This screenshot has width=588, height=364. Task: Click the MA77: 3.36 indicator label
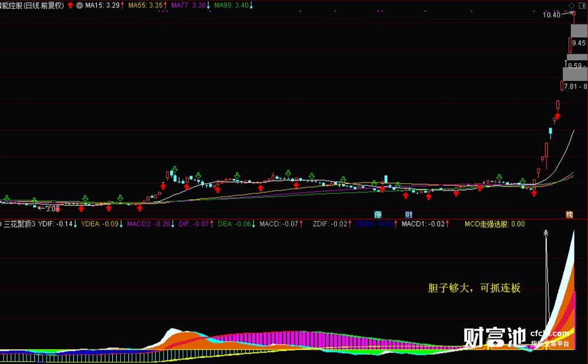pyautogui.click(x=188, y=5)
